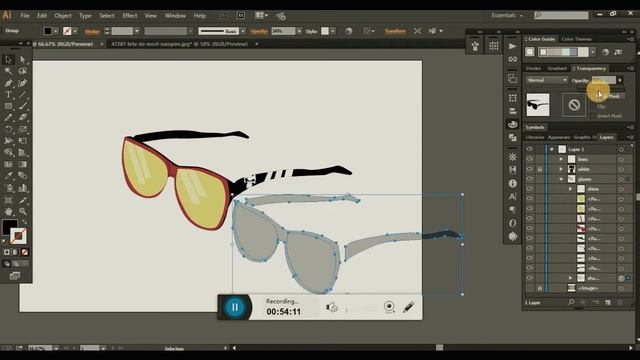Toggle visibility of the glasses layer
Image resolution: width=640 pixels, height=360 pixels.
click(x=529, y=179)
